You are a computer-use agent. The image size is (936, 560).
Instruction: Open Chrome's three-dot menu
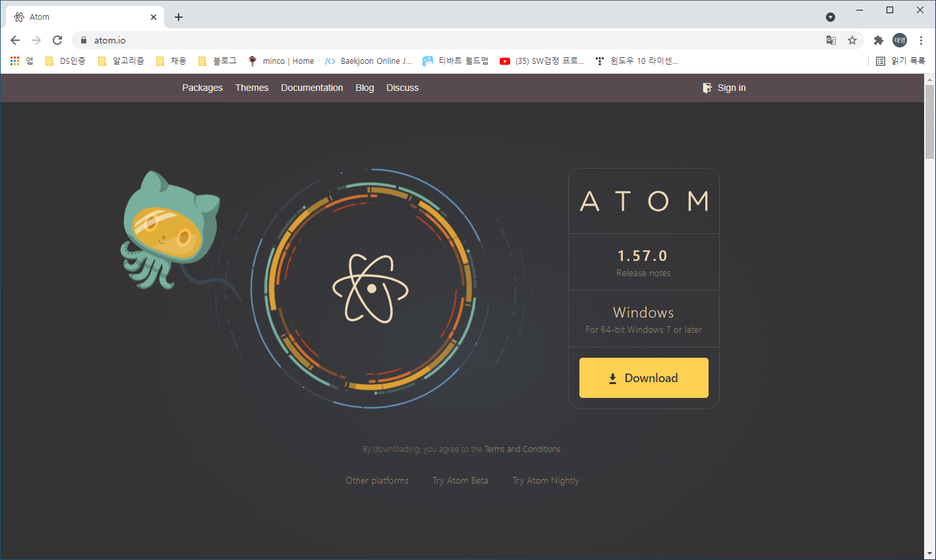(x=921, y=40)
